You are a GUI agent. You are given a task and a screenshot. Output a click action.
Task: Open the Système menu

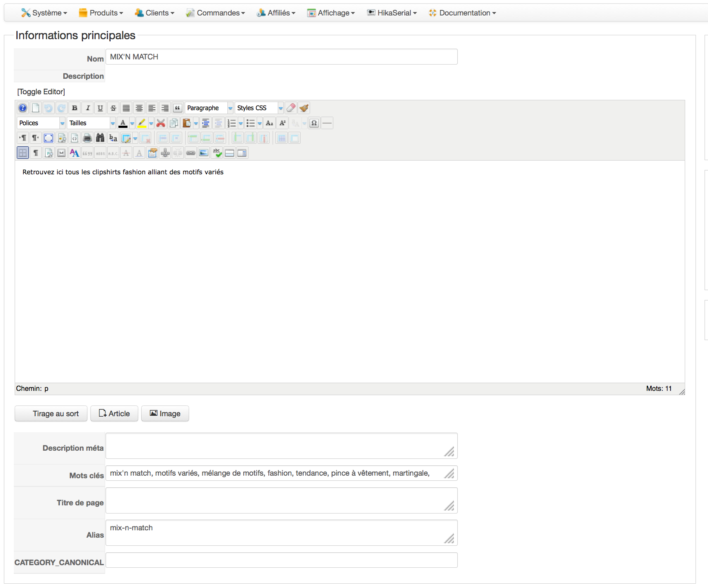point(44,13)
